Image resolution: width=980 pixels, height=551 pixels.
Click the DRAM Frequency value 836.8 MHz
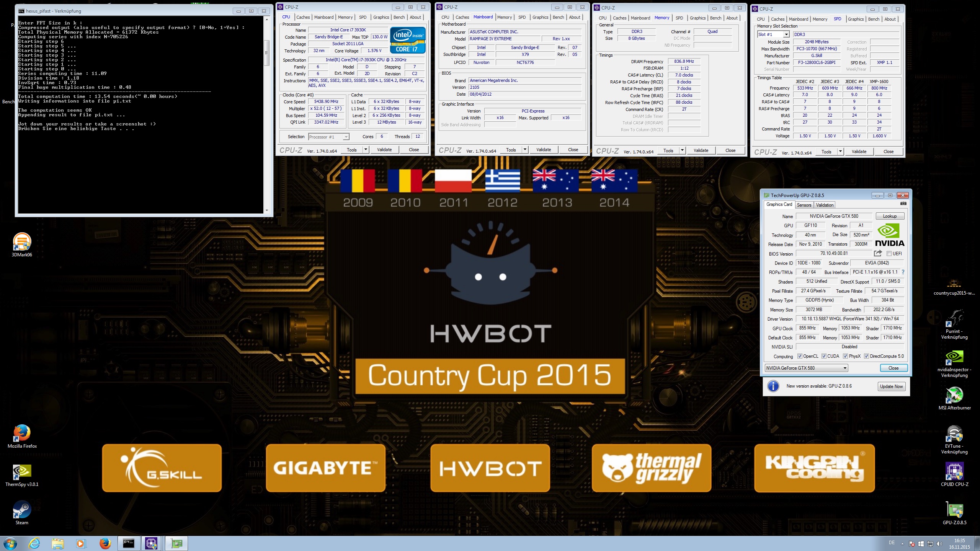(684, 62)
